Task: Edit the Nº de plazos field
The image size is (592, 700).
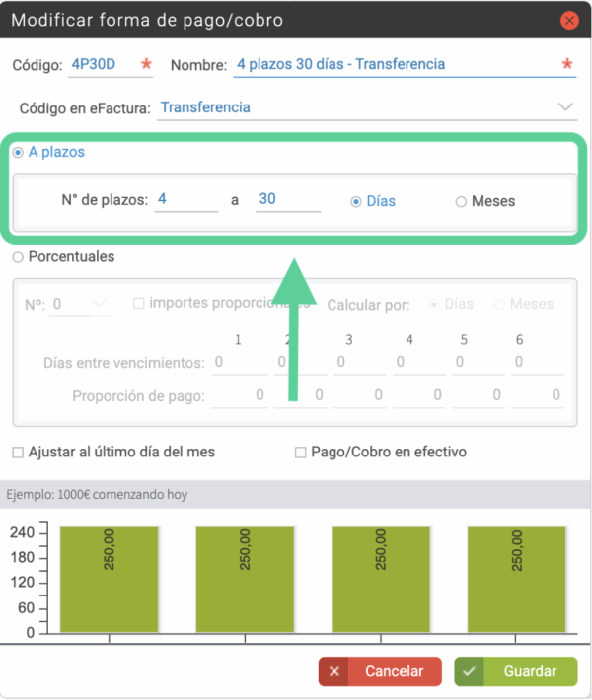Action: pos(185,200)
